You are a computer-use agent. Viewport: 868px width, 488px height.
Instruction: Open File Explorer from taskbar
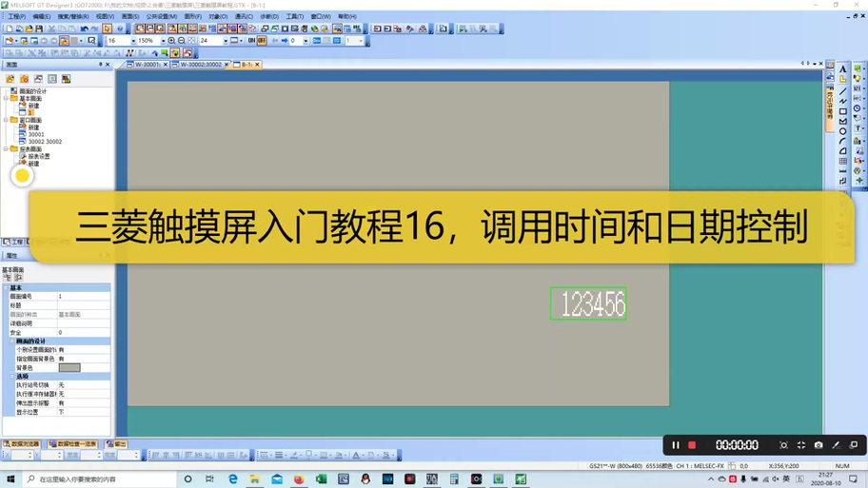click(x=255, y=479)
